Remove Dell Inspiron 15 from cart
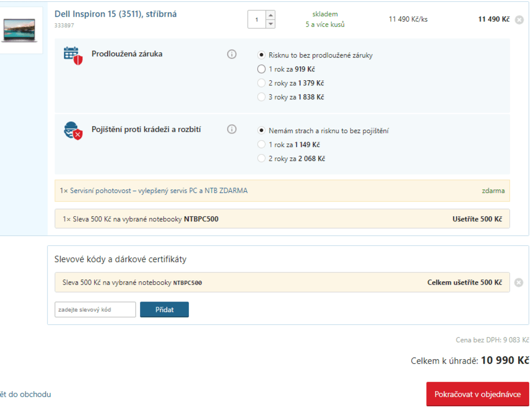532x412 pixels. (519, 20)
